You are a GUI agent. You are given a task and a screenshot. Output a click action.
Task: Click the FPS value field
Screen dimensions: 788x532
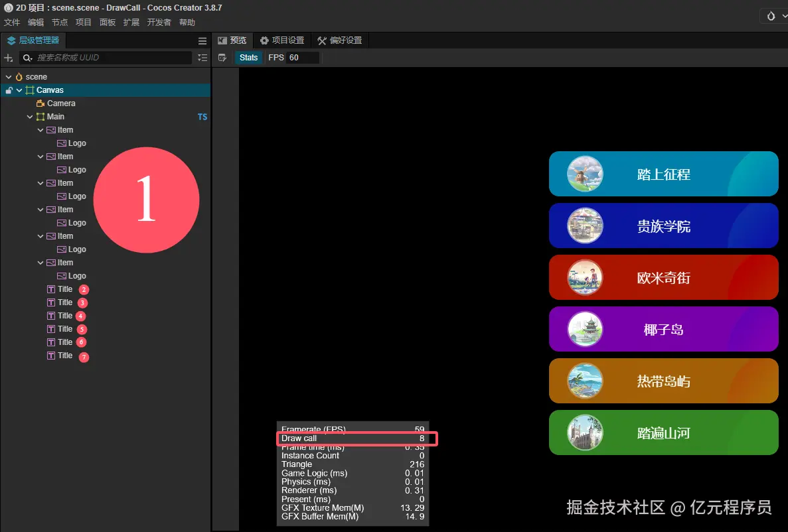pos(303,58)
